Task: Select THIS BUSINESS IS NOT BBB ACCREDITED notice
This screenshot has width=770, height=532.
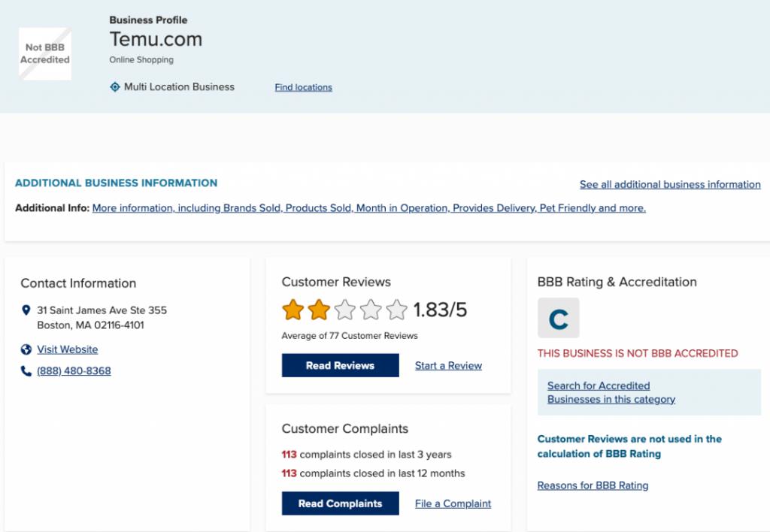Action: 638,353
